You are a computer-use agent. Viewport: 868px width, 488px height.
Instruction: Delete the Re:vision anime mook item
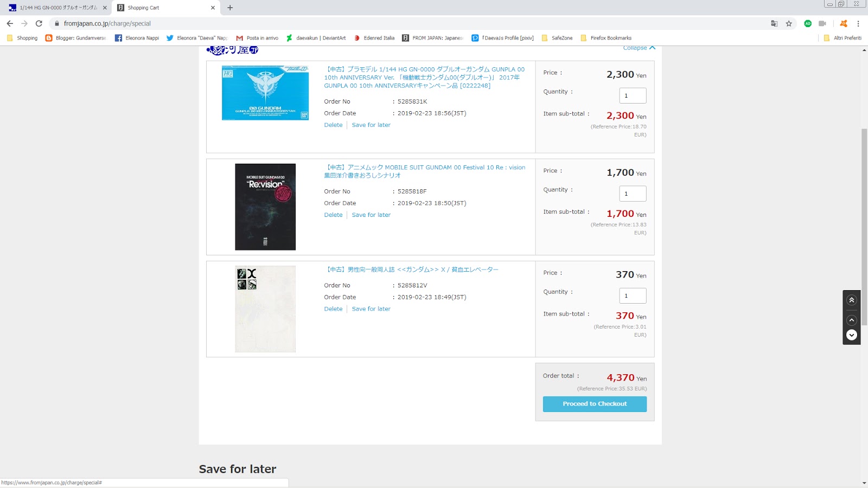[333, 215]
